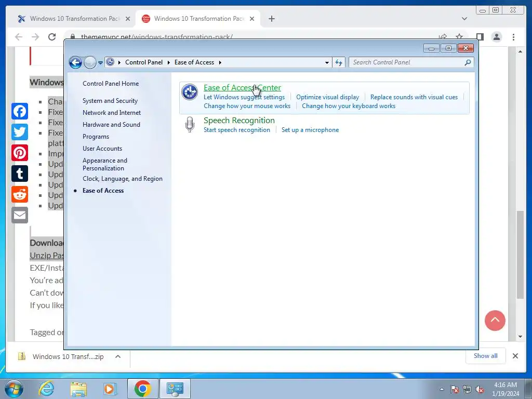
Task: Click Change how your keyboard works
Action: 349,106
